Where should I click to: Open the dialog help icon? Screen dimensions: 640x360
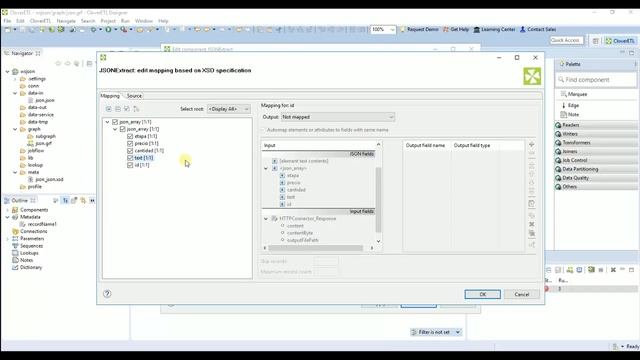tap(107, 293)
